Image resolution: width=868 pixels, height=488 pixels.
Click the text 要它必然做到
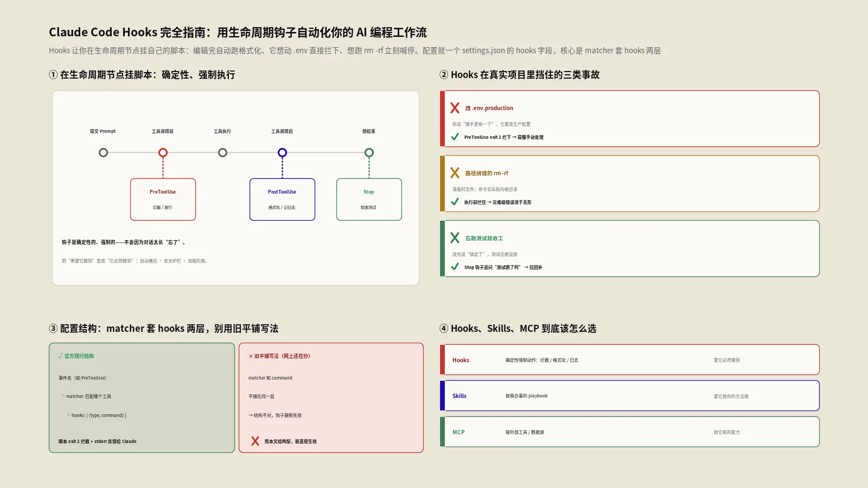pos(727,360)
